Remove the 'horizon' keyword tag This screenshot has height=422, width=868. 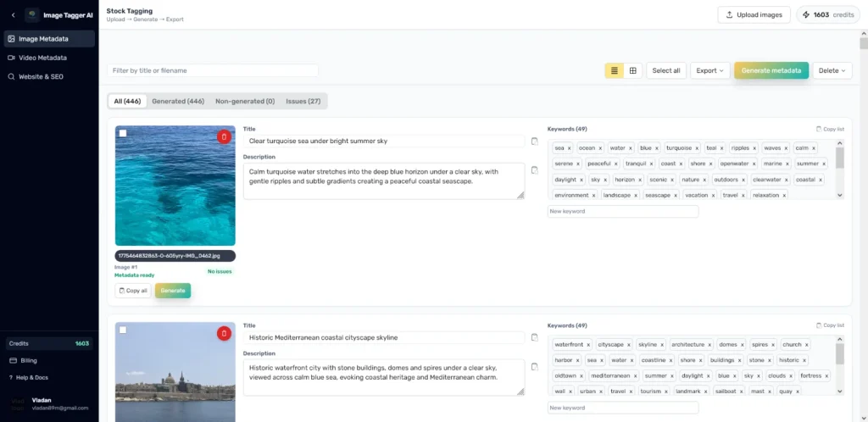[x=640, y=180]
